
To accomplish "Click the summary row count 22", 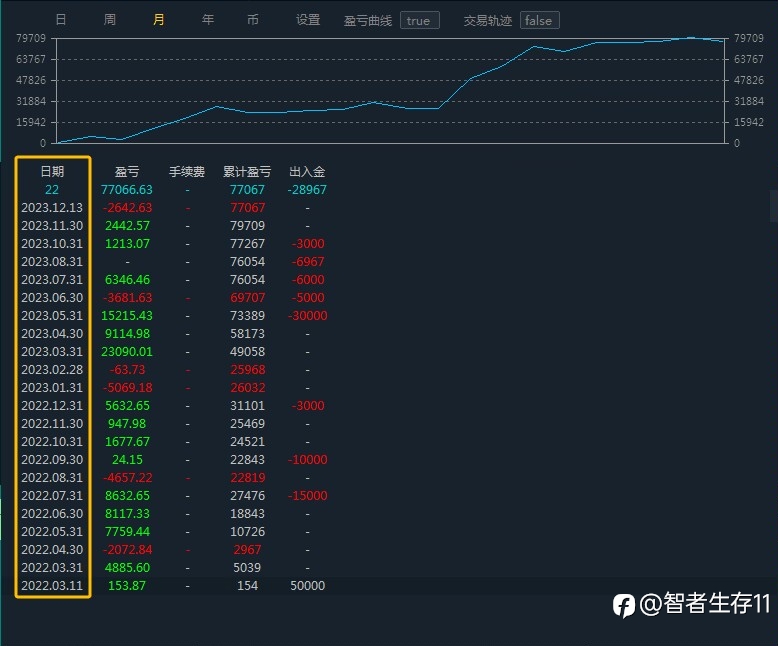I will coord(52,190).
